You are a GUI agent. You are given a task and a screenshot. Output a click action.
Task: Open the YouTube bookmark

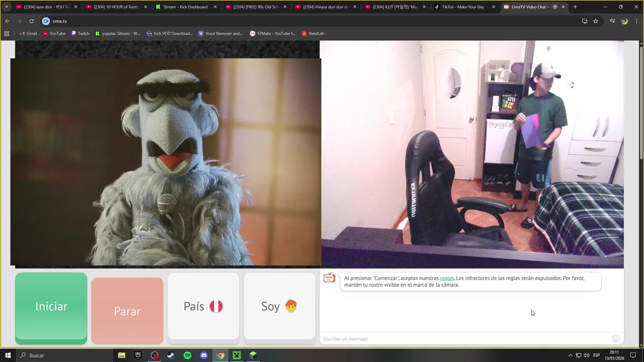tap(54, 33)
